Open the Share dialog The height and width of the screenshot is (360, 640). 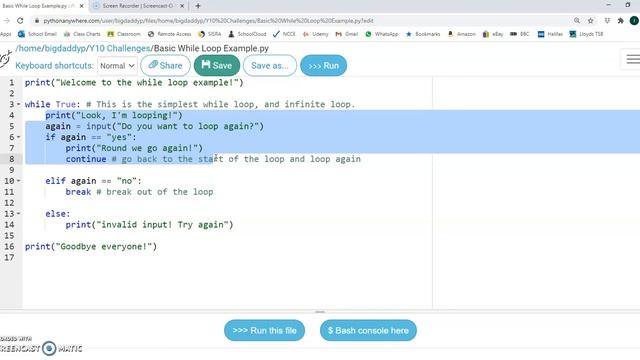click(165, 65)
